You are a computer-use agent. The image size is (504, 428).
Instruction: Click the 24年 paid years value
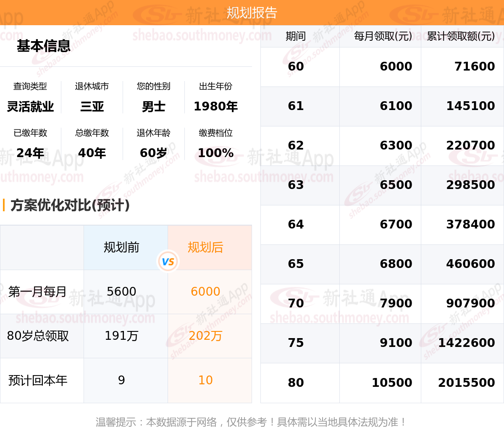point(30,153)
